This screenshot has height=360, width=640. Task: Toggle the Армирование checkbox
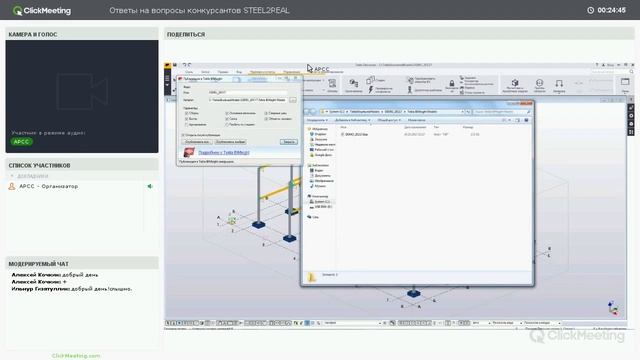coord(186,124)
